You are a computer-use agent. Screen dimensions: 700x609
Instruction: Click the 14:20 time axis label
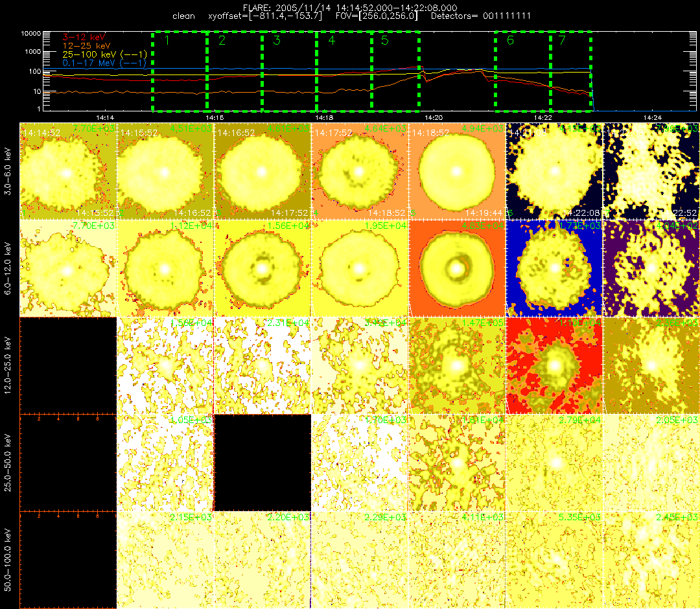tap(434, 117)
